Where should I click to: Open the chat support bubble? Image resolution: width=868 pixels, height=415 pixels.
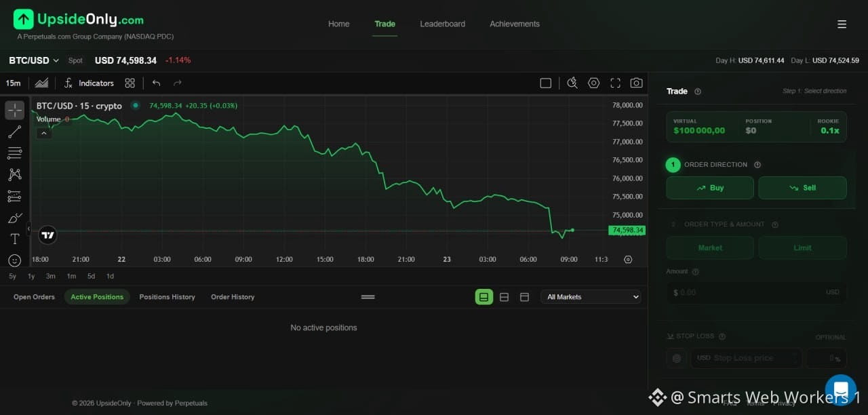click(x=841, y=390)
